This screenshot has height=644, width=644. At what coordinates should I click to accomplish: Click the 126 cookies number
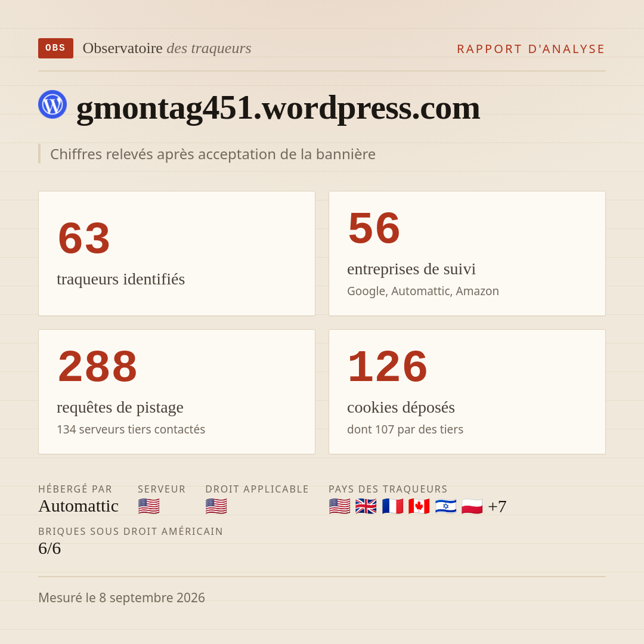tap(388, 366)
